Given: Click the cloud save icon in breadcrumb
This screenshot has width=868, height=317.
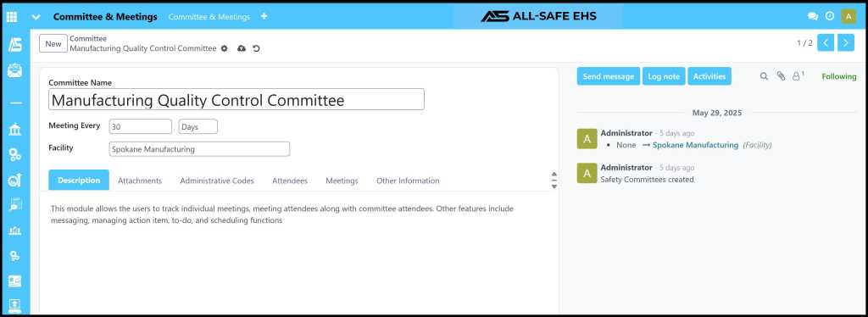Looking at the screenshot, I should point(242,48).
